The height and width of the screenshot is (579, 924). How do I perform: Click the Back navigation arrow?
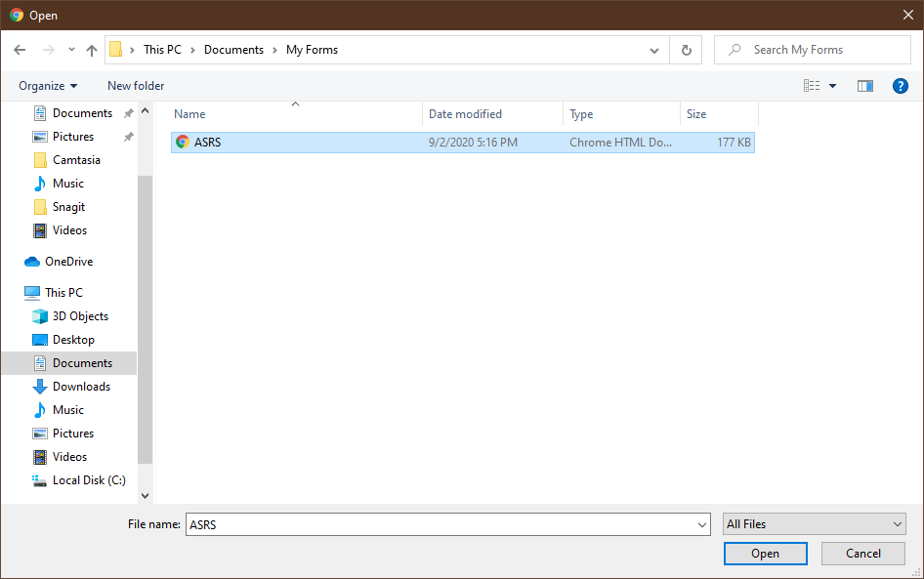coord(20,50)
